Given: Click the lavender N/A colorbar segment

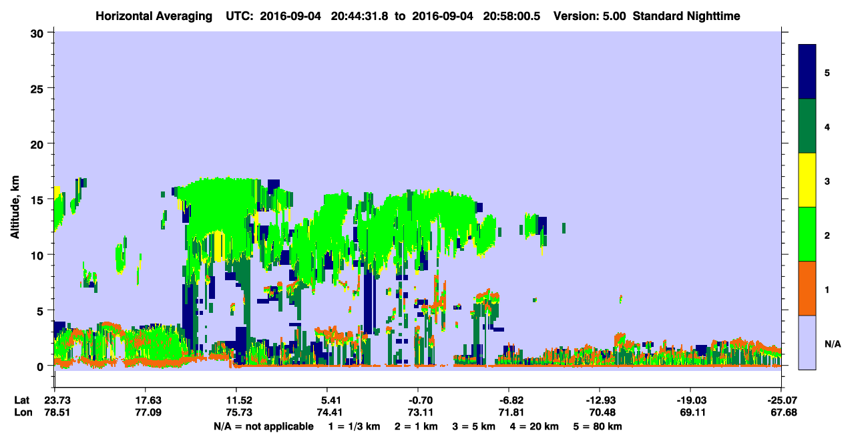Looking at the screenshot, I should tap(807, 342).
